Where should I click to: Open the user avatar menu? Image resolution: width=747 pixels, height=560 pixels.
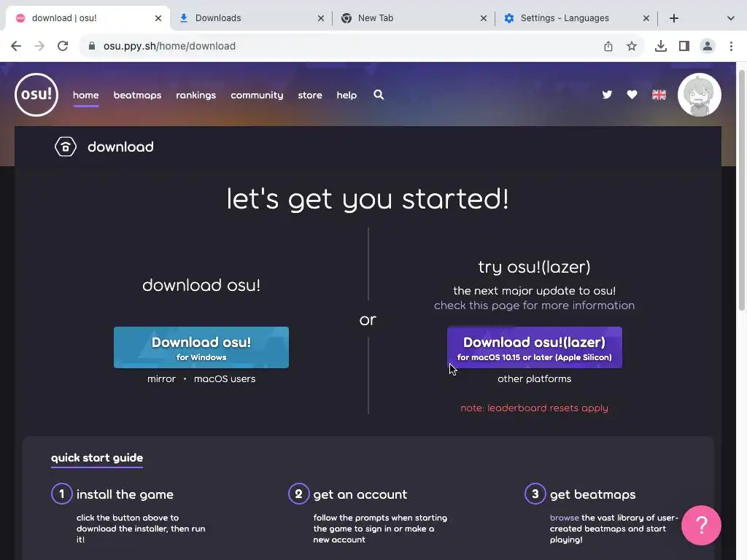click(x=699, y=95)
